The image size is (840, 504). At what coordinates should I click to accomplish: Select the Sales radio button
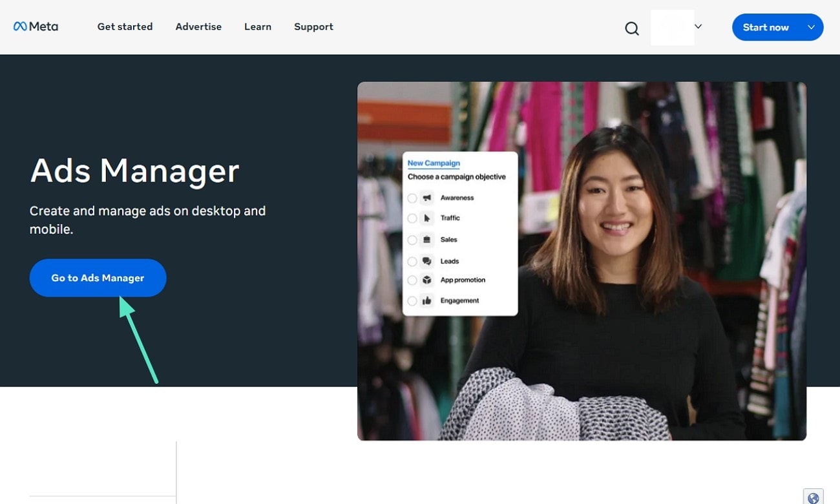[x=412, y=240]
